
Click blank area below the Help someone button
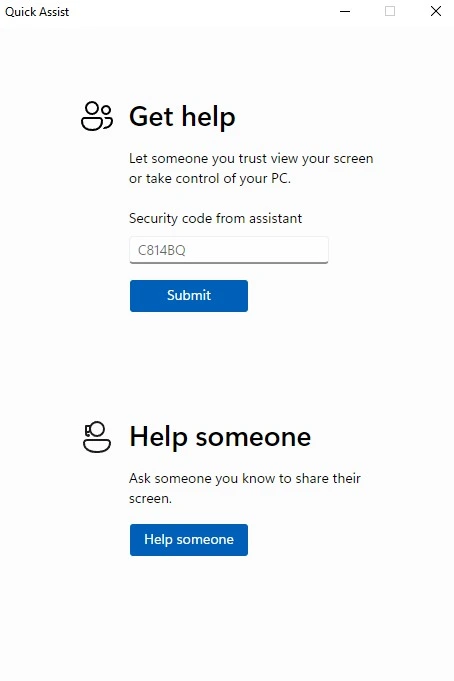(x=226, y=617)
